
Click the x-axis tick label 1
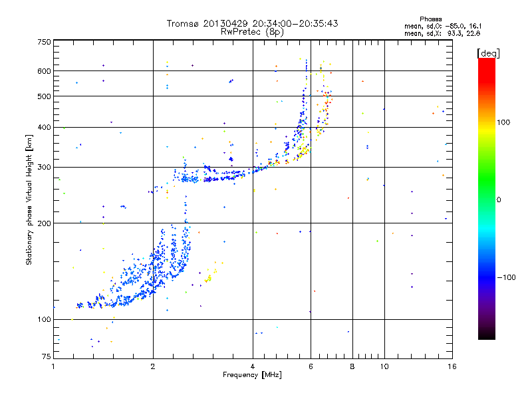pos(53,366)
